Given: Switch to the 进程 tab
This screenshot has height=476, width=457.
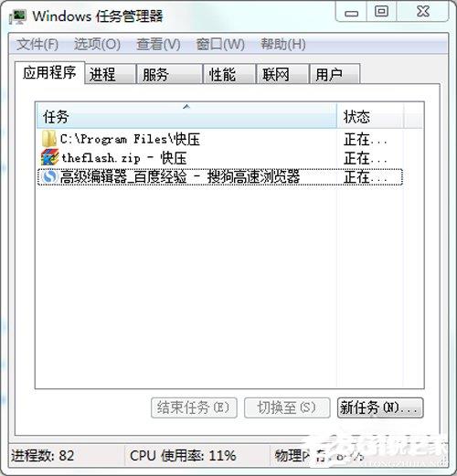Looking at the screenshot, I should tap(110, 74).
